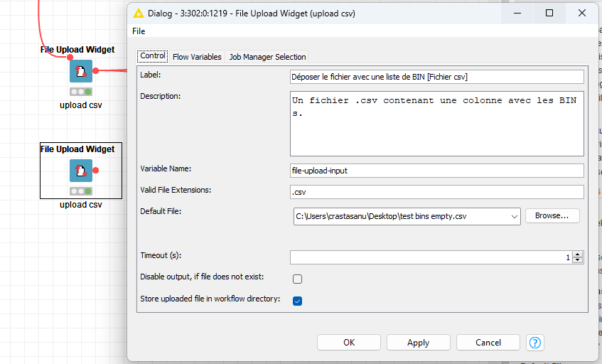Click the Valid File Extensions field

coord(436,192)
